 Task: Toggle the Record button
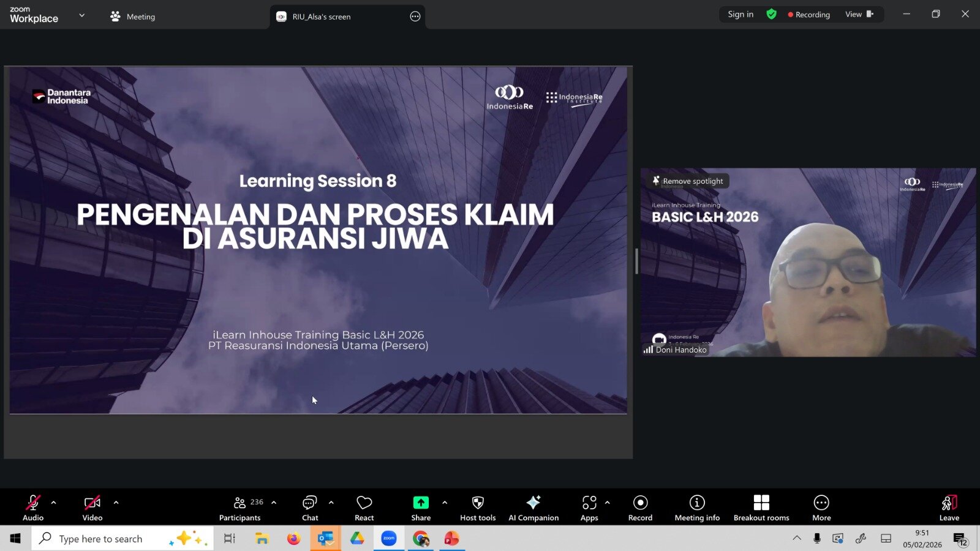click(640, 508)
